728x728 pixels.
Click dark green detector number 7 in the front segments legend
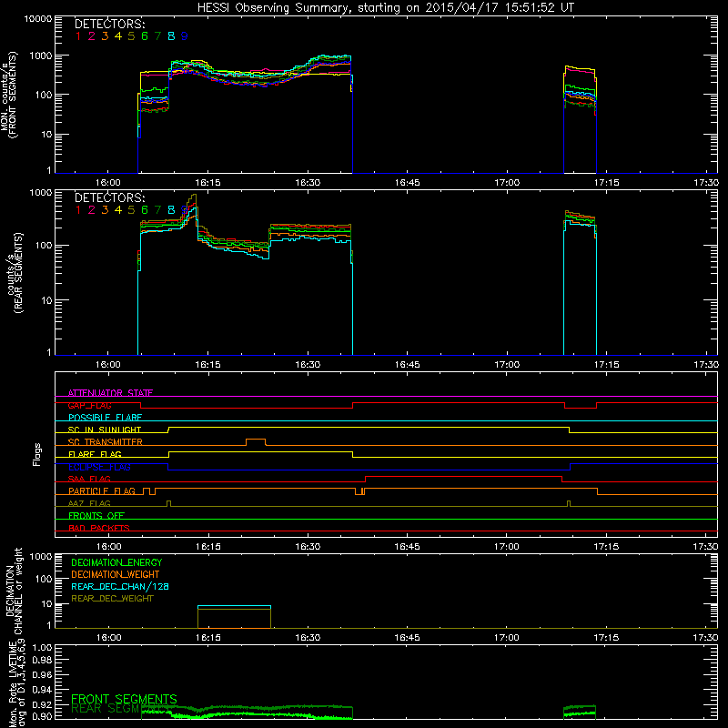point(157,36)
